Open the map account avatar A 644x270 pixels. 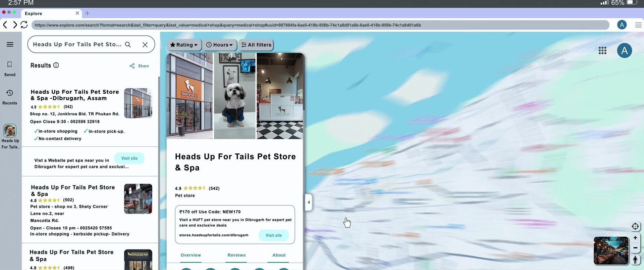pos(624,50)
